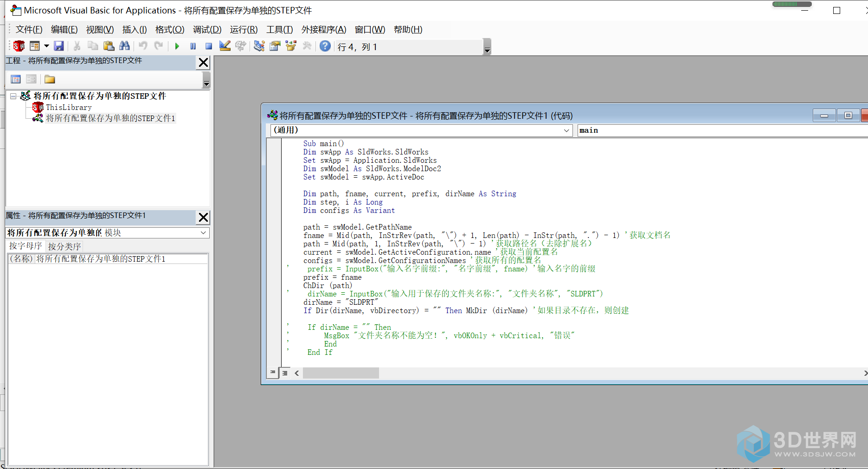Click the Paste clipboard icon
Screen dimensions: 868x469
coord(109,46)
